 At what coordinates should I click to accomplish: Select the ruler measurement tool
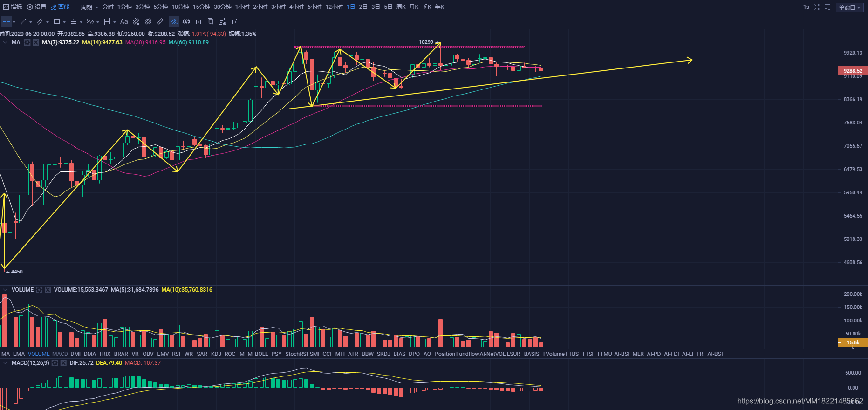click(x=160, y=21)
